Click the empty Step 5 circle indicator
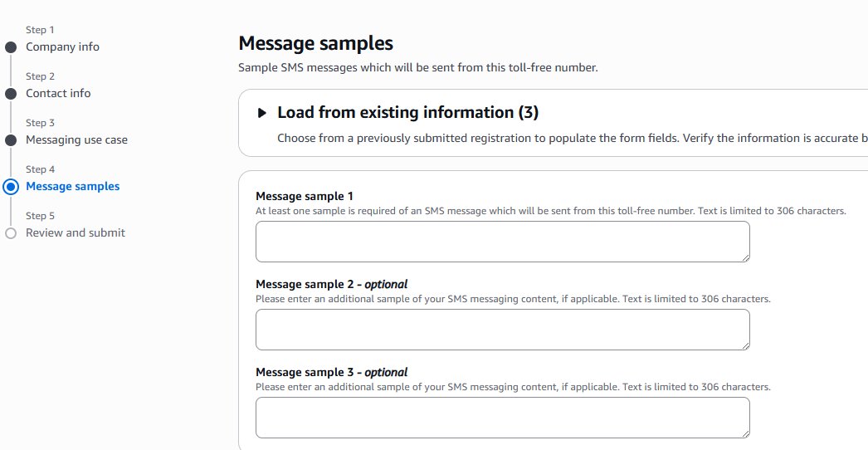The height and width of the screenshot is (450, 868). pos(11,233)
